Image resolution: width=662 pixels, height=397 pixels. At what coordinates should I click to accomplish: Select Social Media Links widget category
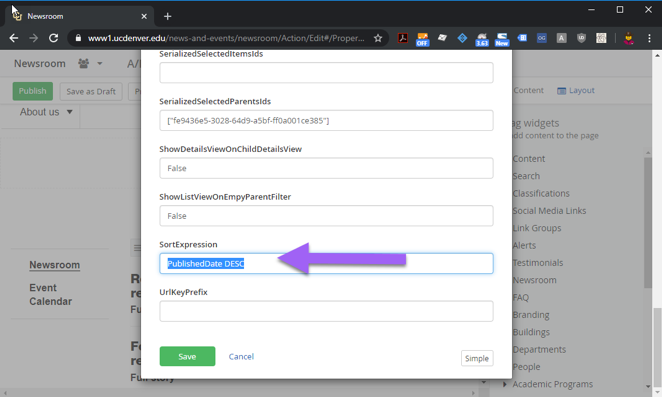549,211
